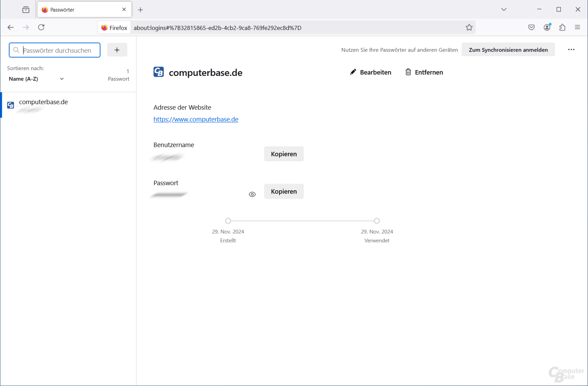This screenshot has height=386, width=588.
Task: Click the 'Sortieren nach:' label
Action: click(x=25, y=68)
